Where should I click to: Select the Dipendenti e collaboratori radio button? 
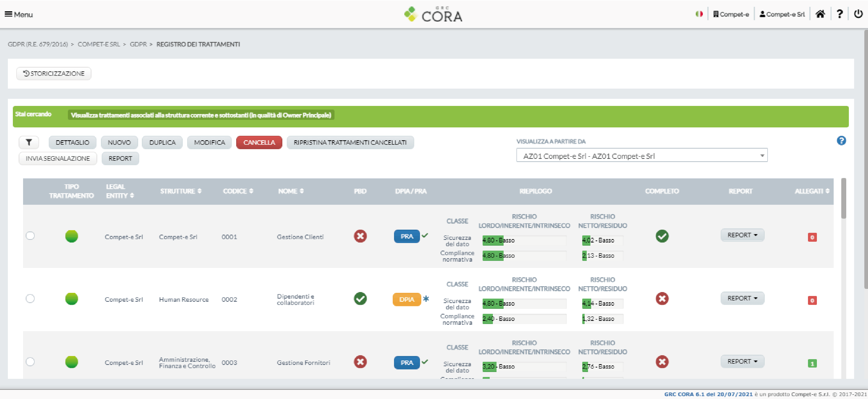(x=30, y=299)
